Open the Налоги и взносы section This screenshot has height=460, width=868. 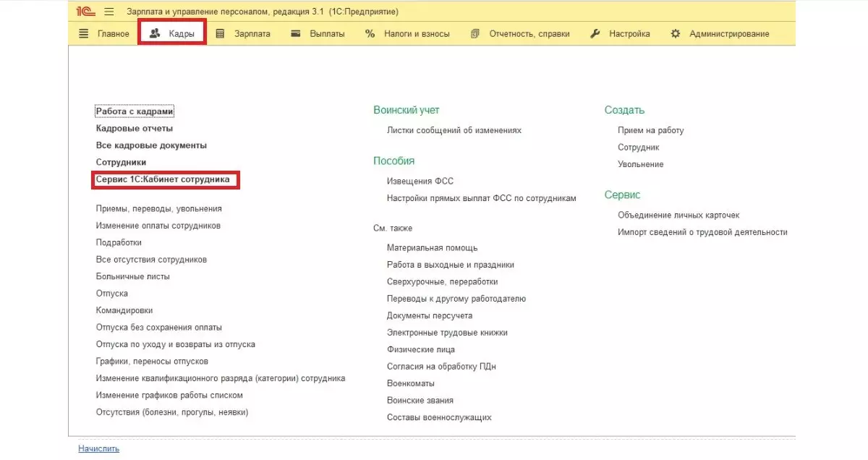pyautogui.click(x=407, y=33)
